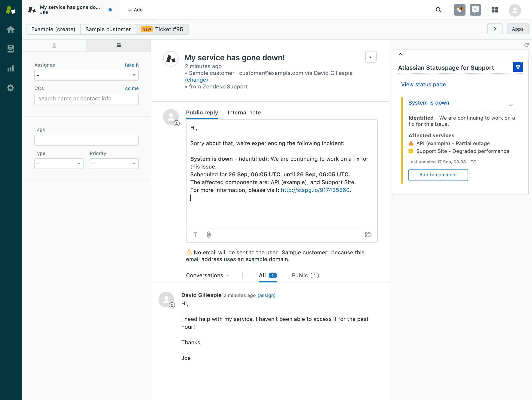Switch to the Internal note tab
The height and width of the screenshot is (400, 532).
coord(244,112)
